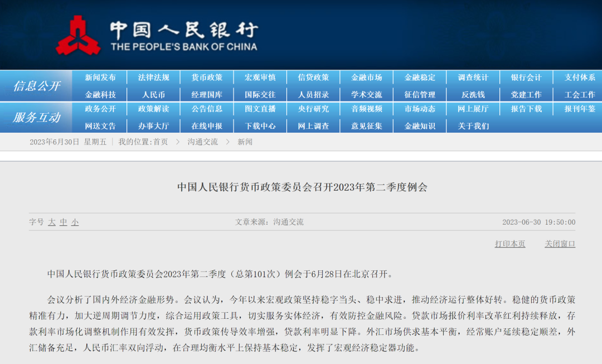Go to 关于我们 page

tap(473, 126)
